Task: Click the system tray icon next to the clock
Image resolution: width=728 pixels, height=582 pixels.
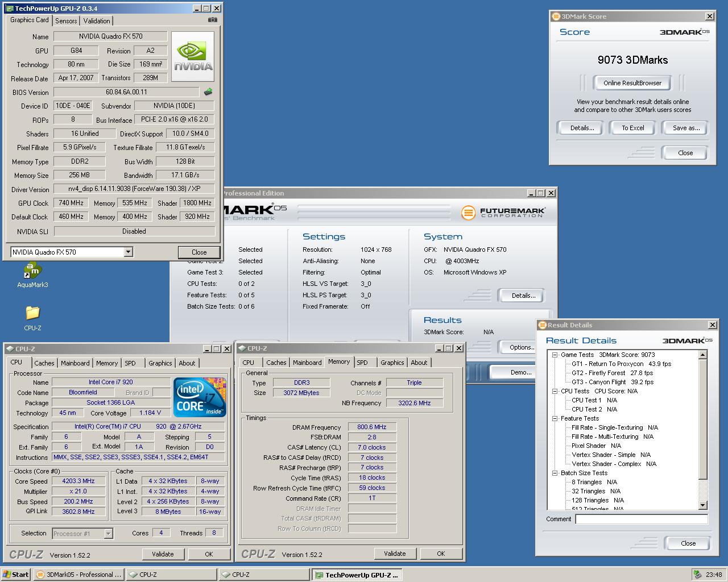Action: click(x=697, y=575)
